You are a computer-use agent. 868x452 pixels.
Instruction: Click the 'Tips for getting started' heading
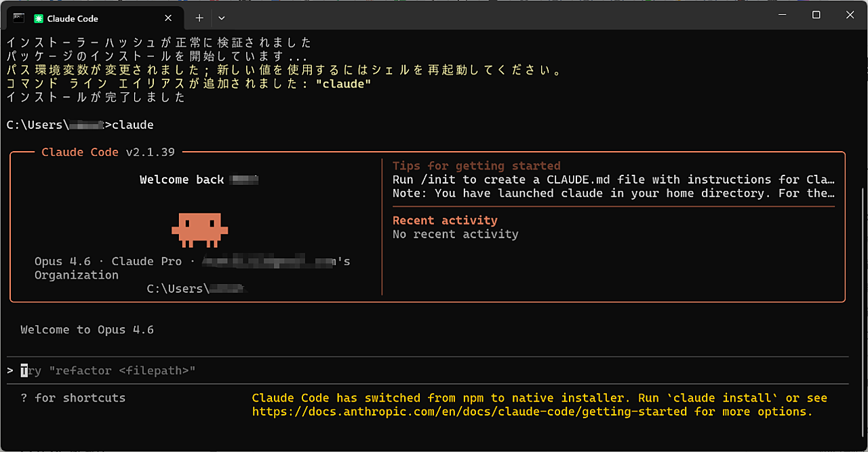coord(476,166)
